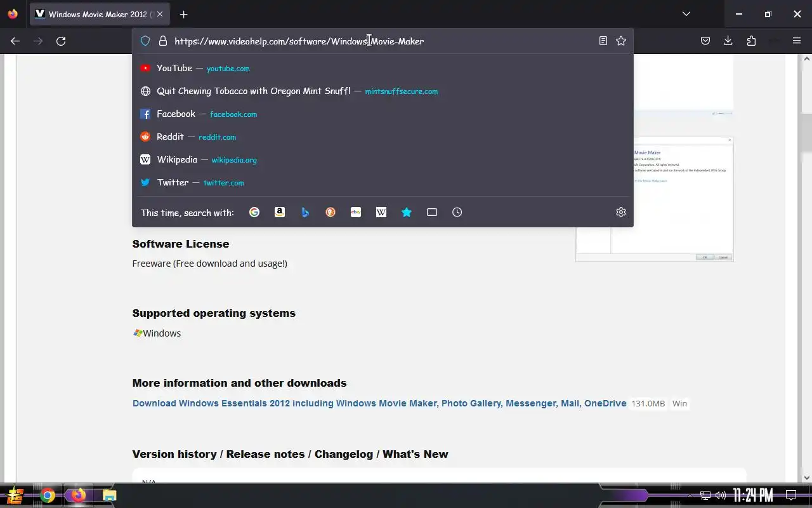Screen dimensions: 812x508
Task: Search this time with Wikipedia
Action: pyautogui.click(x=381, y=212)
